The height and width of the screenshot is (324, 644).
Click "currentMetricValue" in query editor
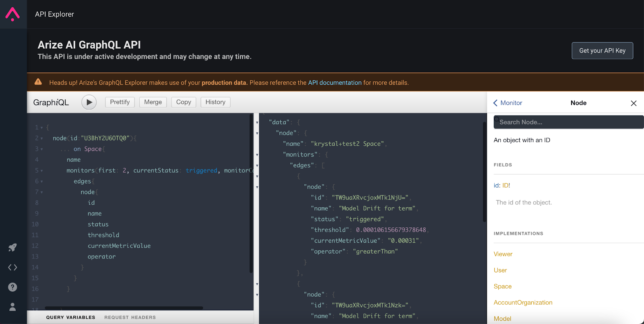(x=119, y=246)
